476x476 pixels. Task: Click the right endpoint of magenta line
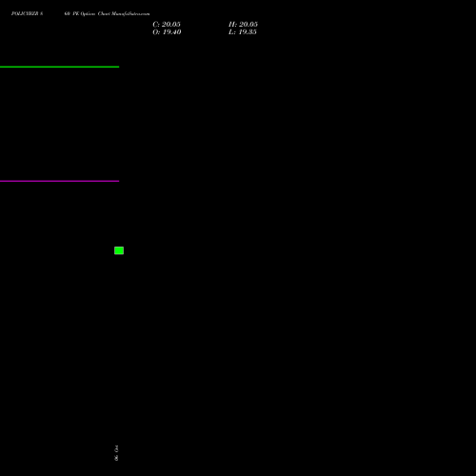click(x=119, y=181)
